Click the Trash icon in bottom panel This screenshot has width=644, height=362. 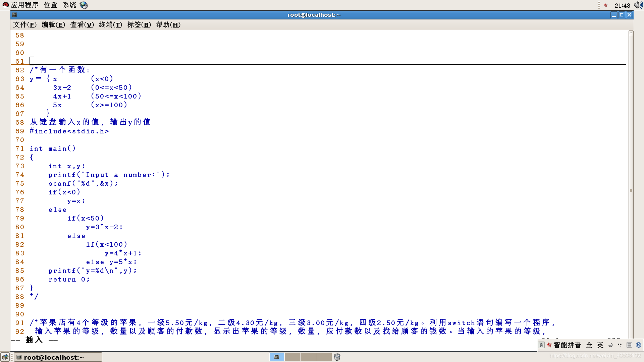click(x=337, y=357)
